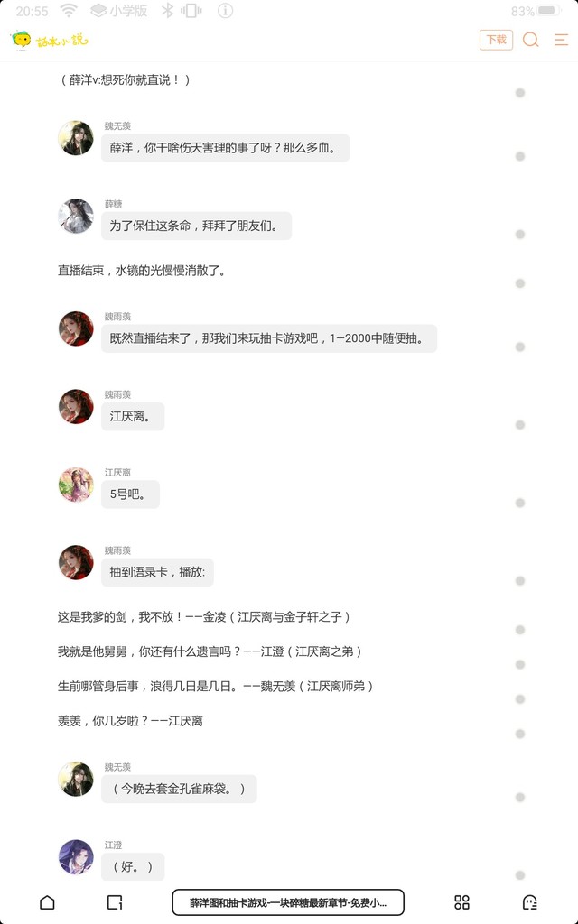Tap the Wi-Fi status icon
The width and height of the screenshot is (578, 924).
[69, 11]
